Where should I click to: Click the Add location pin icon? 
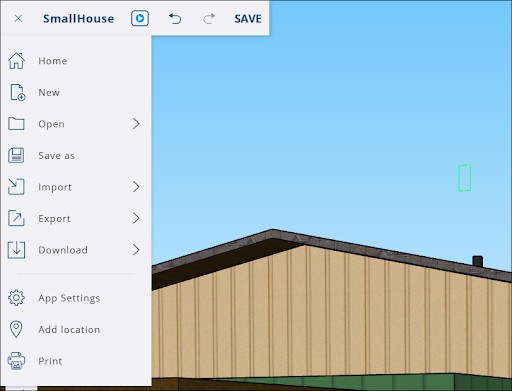[16, 329]
